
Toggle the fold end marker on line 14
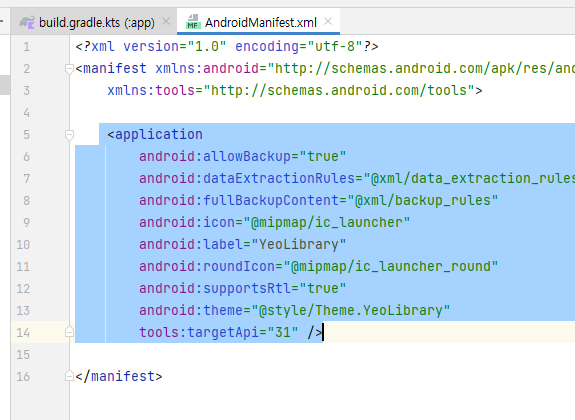tap(69, 332)
